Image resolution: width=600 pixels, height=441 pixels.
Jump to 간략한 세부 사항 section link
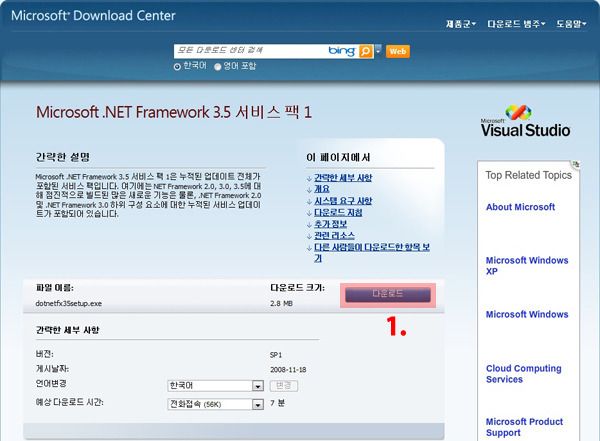pyautogui.click(x=343, y=178)
